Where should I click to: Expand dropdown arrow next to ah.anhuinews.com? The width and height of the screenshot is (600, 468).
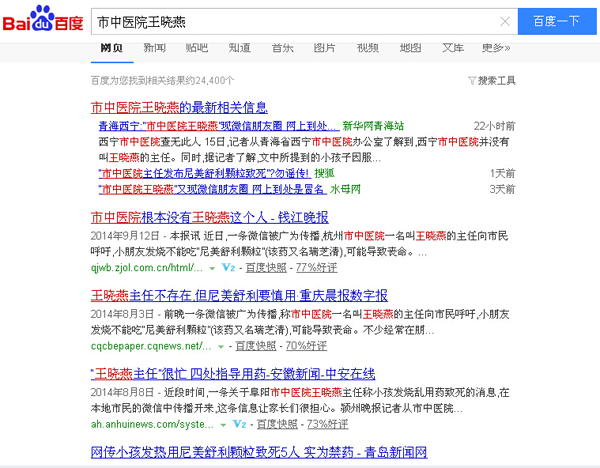[223, 425]
